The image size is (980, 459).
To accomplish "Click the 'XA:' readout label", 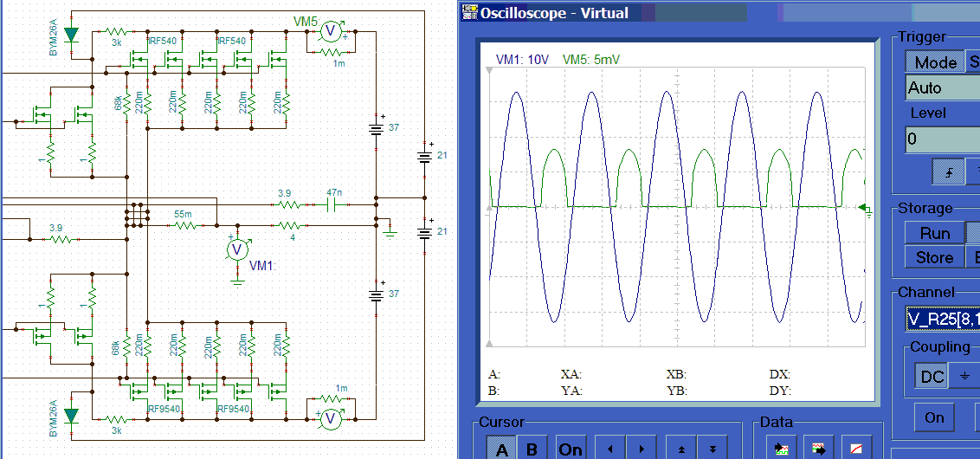I will pyautogui.click(x=572, y=375).
